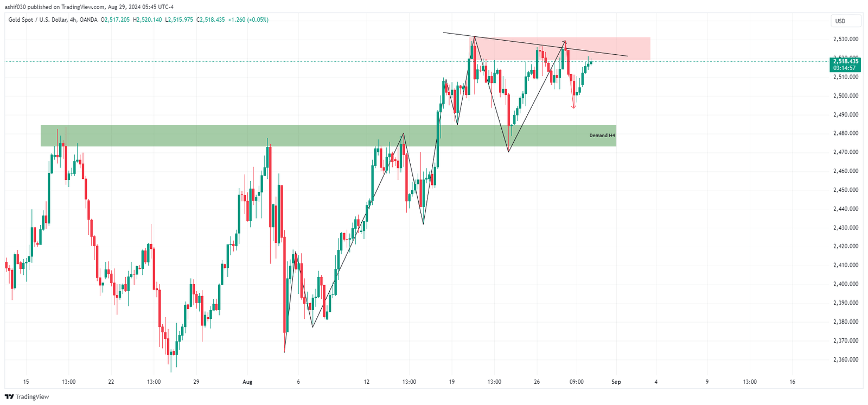Image resolution: width=868 pixels, height=405 pixels.
Task: Click the +1.260 (+0.05%) change value
Action: tap(248, 20)
